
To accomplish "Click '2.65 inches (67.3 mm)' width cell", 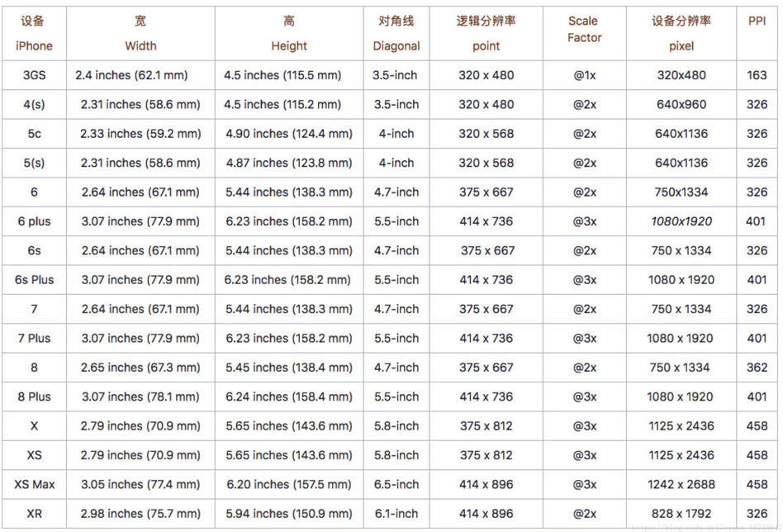I will pyautogui.click(x=140, y=368).
